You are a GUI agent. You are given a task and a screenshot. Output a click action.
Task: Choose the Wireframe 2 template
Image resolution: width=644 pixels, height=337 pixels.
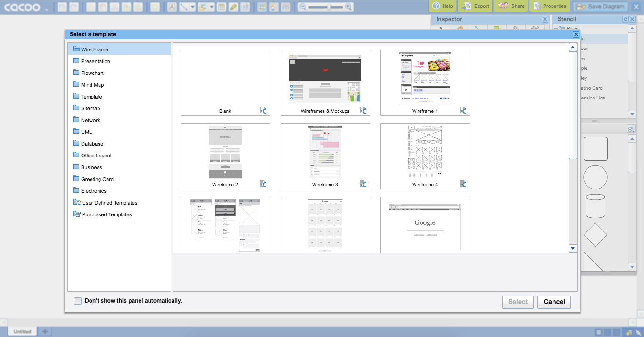coord(225,156)
